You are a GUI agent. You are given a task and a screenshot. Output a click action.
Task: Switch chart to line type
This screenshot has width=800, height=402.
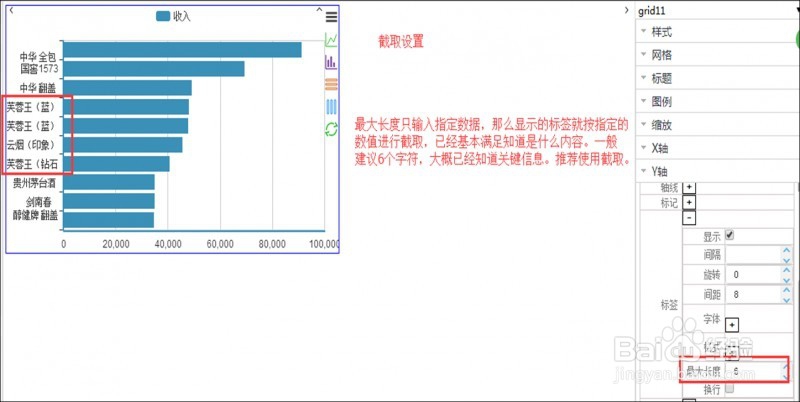click(x=332, y=39)
